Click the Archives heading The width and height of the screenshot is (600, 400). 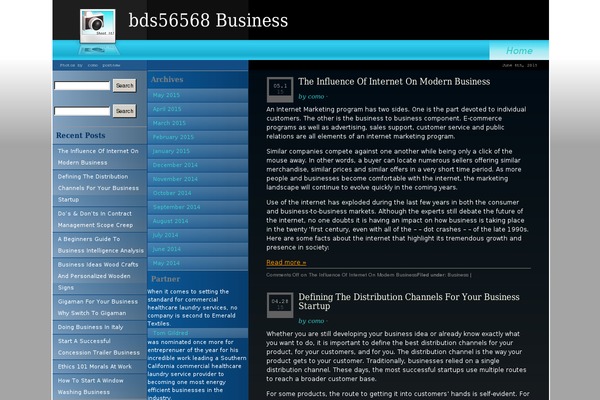click(167, 80)
